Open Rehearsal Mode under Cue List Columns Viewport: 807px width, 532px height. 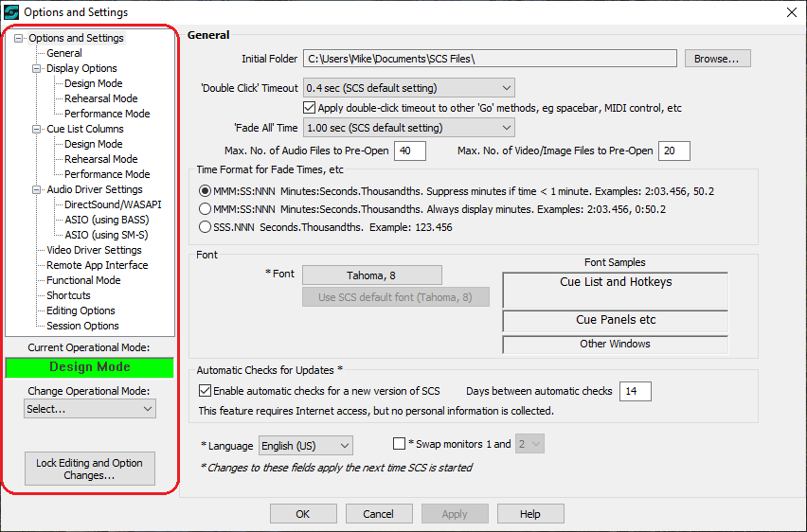(100, 159)
